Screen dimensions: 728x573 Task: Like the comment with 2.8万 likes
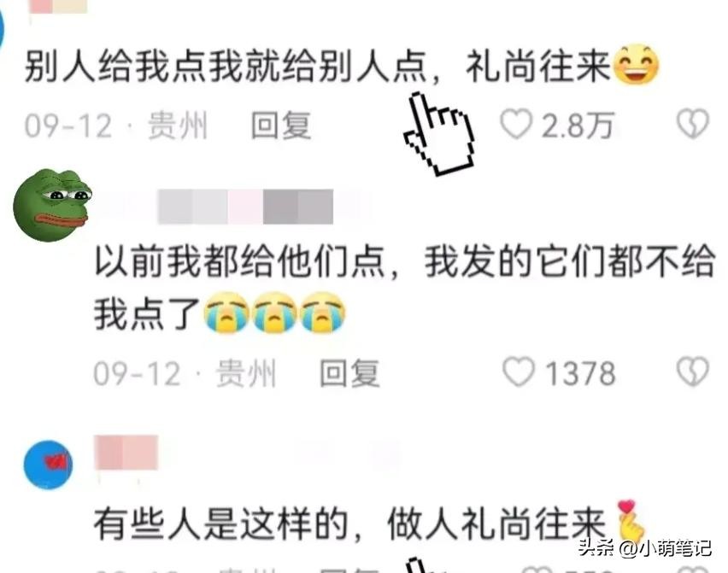(x=516, y=125)
